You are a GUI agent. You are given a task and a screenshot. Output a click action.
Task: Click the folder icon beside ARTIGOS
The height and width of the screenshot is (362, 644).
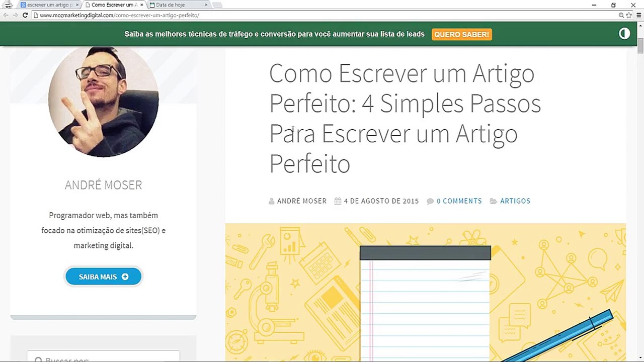tap(493, 201)
